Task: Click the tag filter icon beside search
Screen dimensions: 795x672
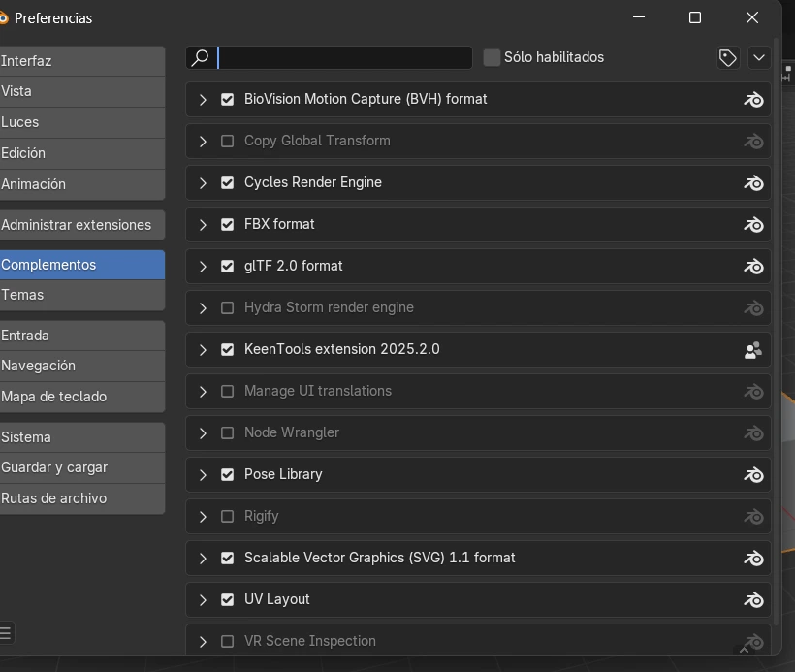Action: tap(727, 58)
